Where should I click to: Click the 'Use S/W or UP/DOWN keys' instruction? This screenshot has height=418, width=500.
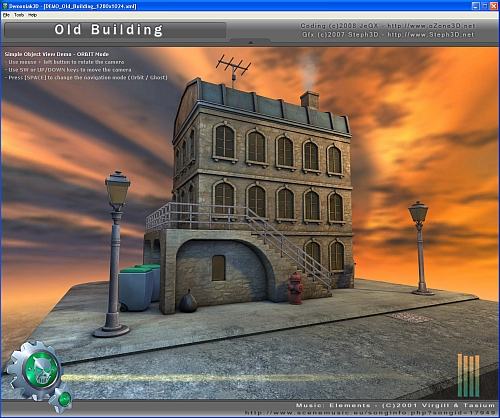pos(69,70)
